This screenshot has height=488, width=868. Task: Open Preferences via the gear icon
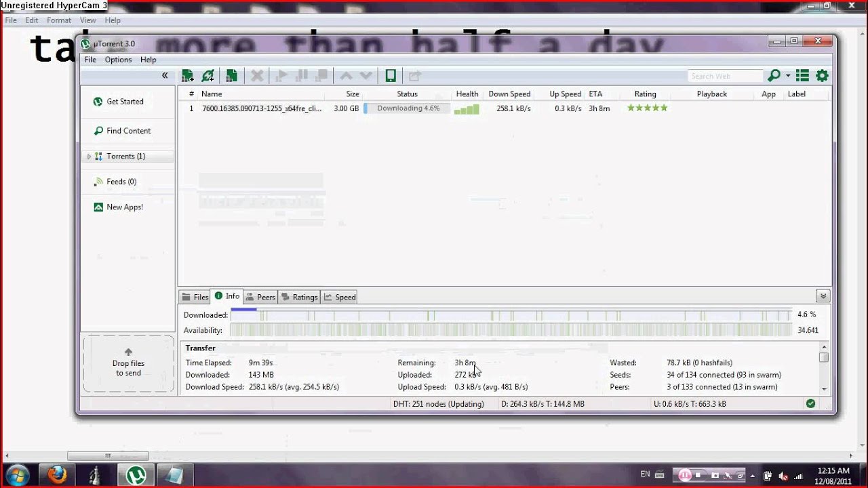[x=822, y=76]
